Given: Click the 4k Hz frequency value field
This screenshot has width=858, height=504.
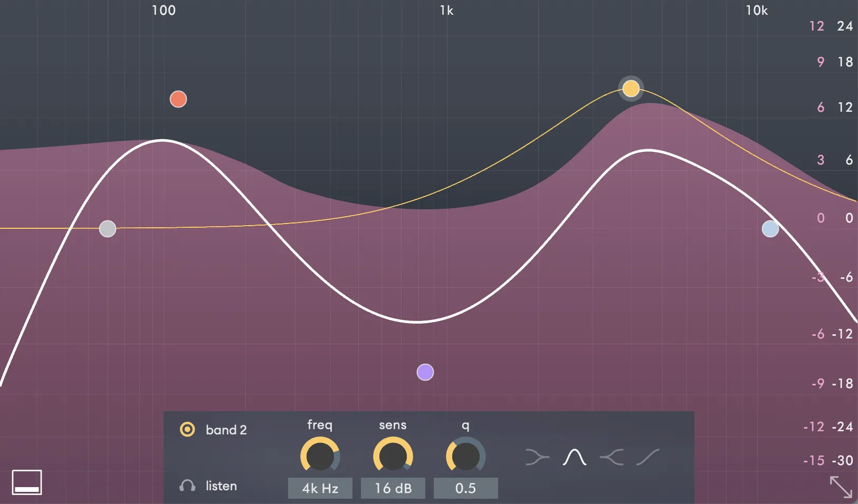Looking at the screenshot, I should [320, 488].
